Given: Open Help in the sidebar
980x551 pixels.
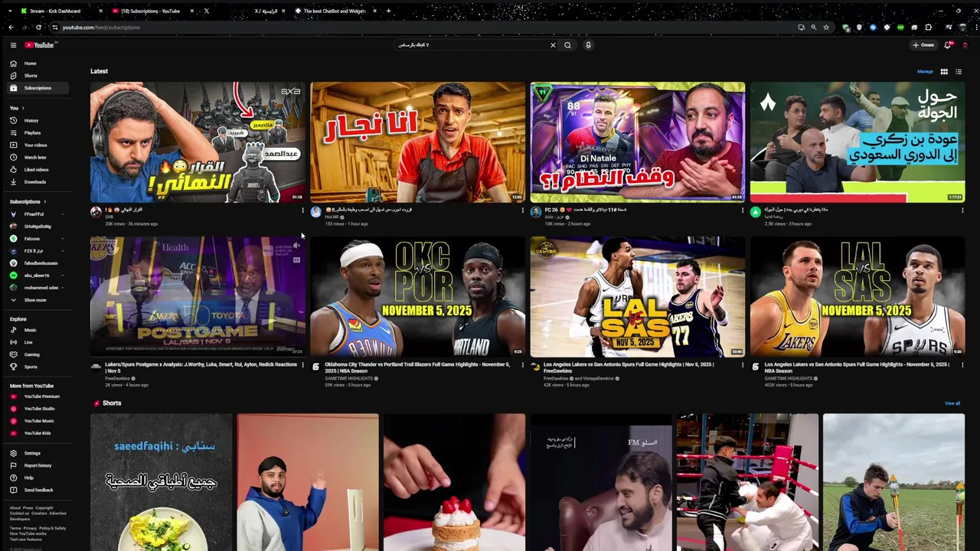Looking at the screenshot, I should pos(38,478).
